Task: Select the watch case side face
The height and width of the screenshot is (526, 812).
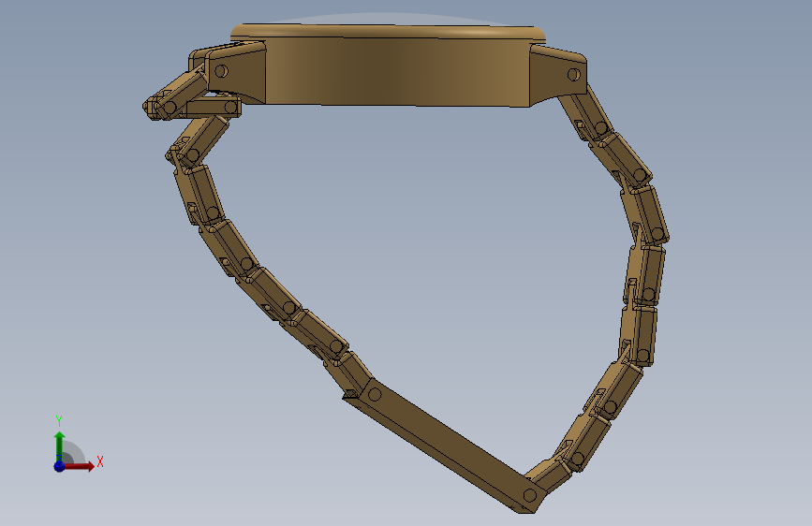Action: [397, 71]
